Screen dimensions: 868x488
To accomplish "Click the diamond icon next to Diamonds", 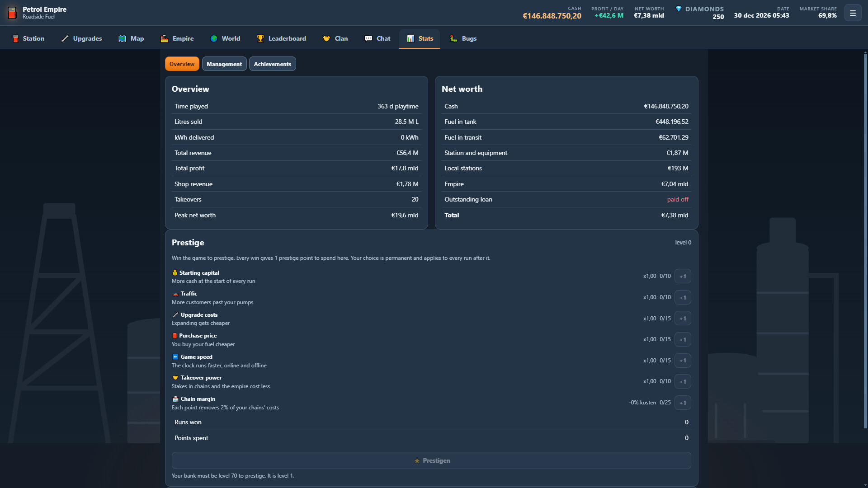I will tap(679, 9).
